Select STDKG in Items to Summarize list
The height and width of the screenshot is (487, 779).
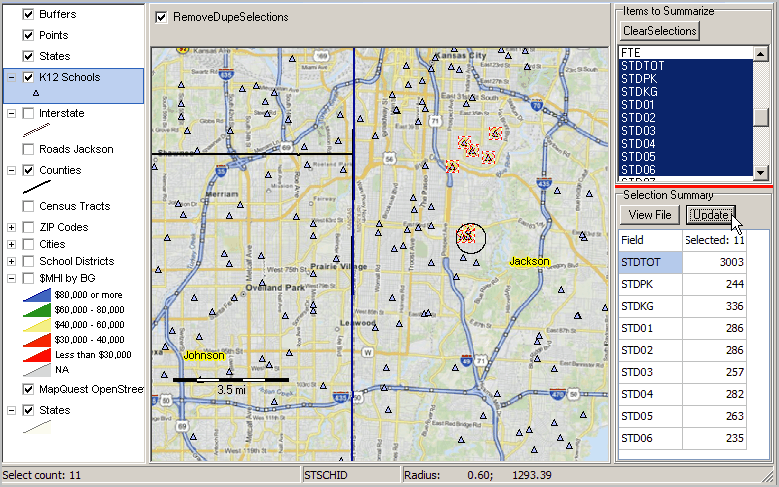point(686,91)
